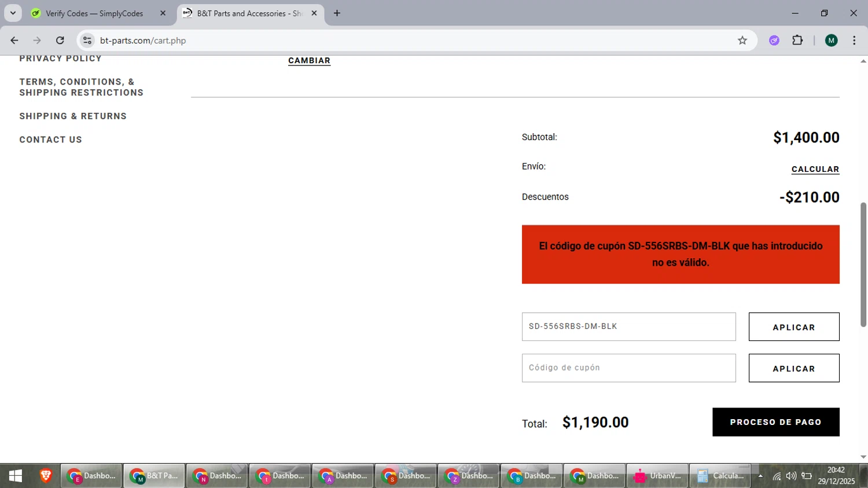Open the Chrome Dashboard window with E badge
Image resolution: width=868 pixels, height=488 pixels.
pos(91,476)
